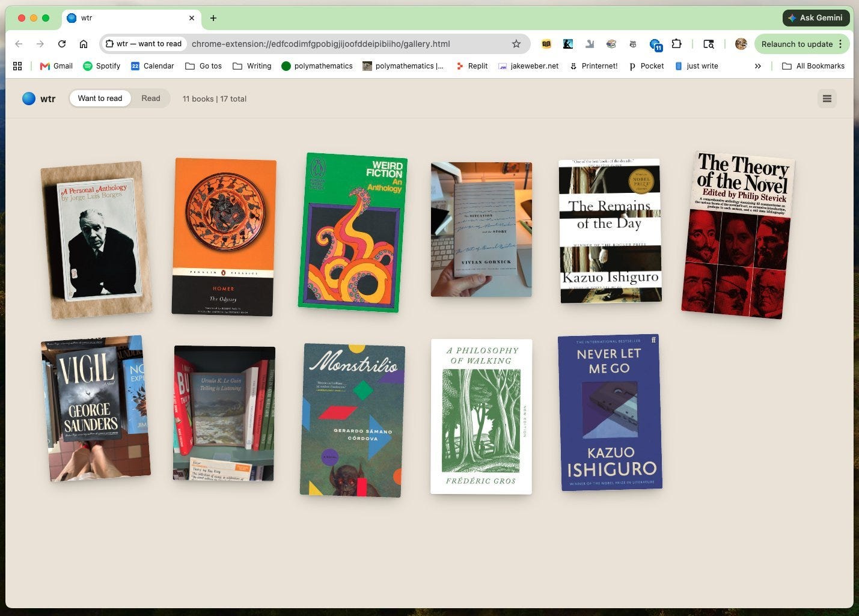
Task: Open A Philosophy of Walking cover
Action: (481, 416)
